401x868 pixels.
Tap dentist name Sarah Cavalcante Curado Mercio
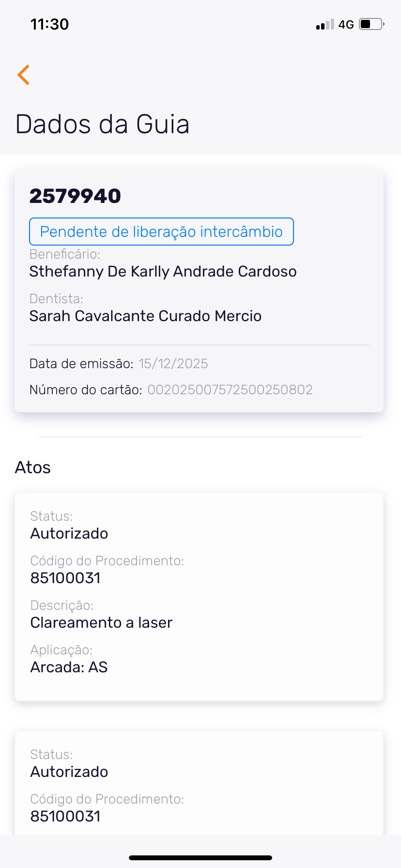click(x=145, y=316)
